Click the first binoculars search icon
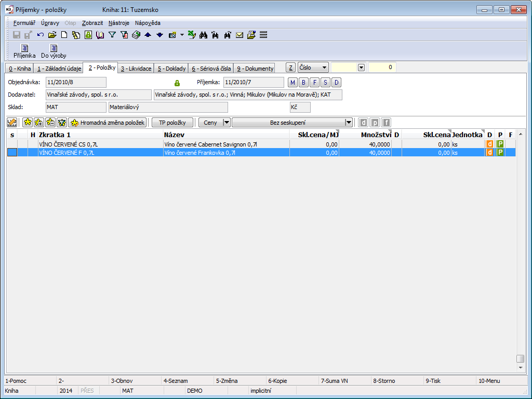This screenshot has height=399, width=532. [204, 35]
